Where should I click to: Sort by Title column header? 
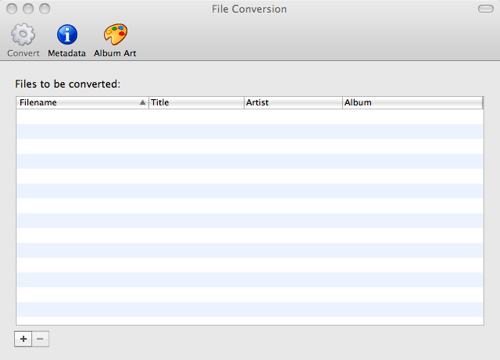click(x=196, y=103)
